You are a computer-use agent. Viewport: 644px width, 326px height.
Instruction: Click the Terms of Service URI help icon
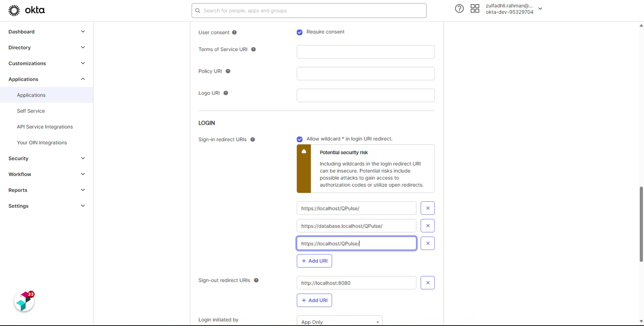pos(254,49)
